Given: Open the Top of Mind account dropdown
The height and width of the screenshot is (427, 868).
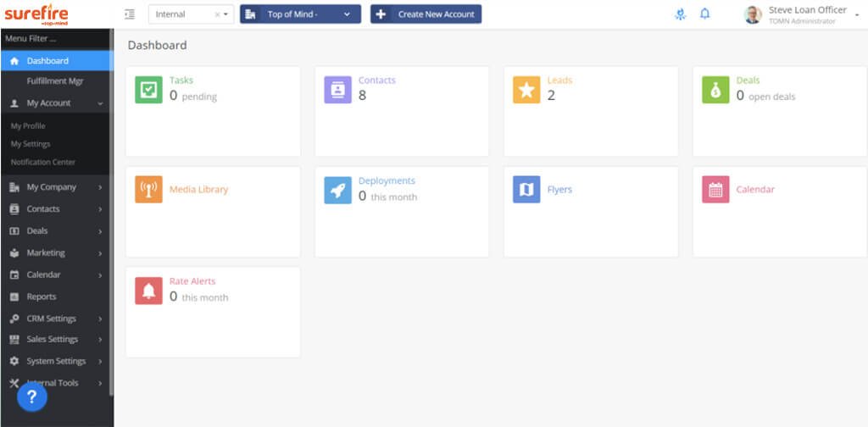Looking at the screenshot, I should 301,14.
